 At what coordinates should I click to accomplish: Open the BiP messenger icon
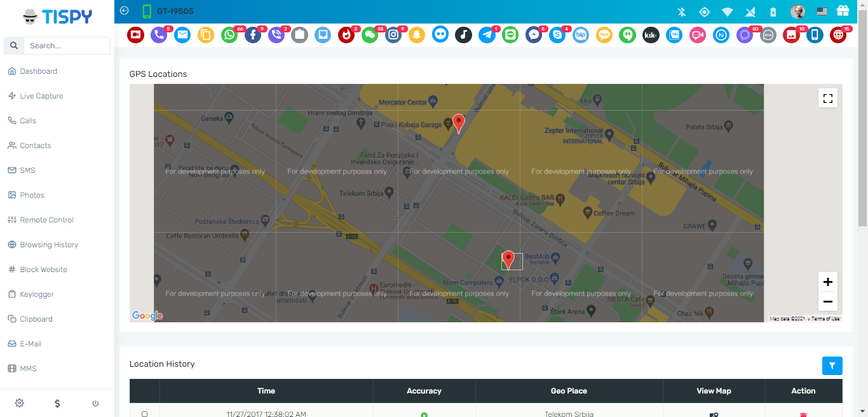581,35
